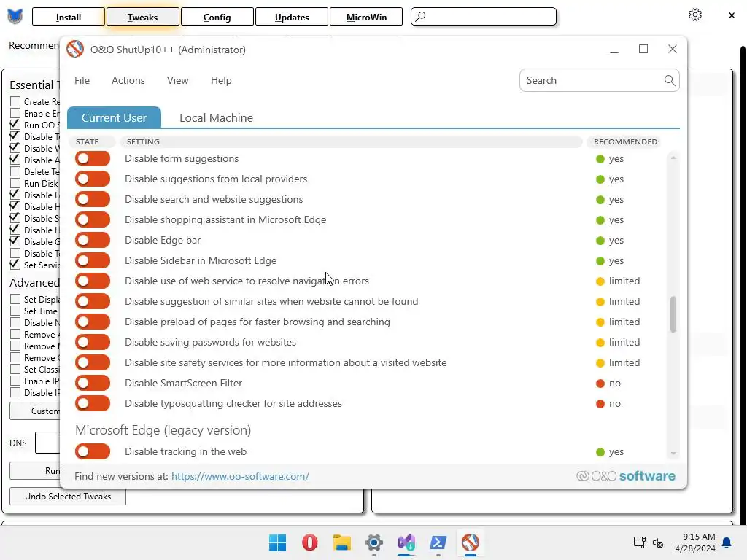
Task: Click the Search field in ShutUp10++
Action: click(x=600, y=80)
